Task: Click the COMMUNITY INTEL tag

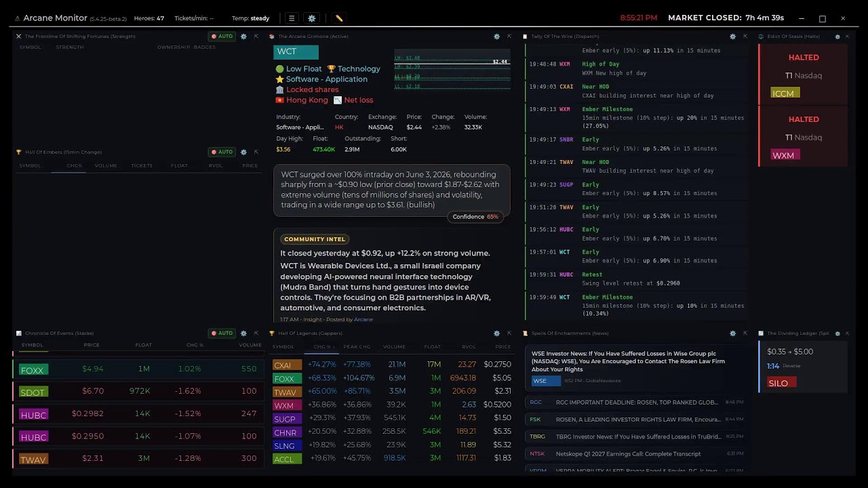Action: (315, 239)
